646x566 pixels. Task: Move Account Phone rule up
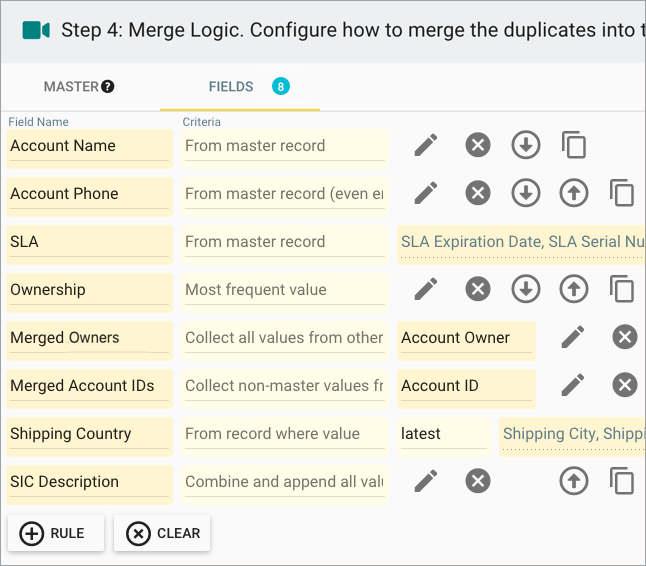[574, 193]
